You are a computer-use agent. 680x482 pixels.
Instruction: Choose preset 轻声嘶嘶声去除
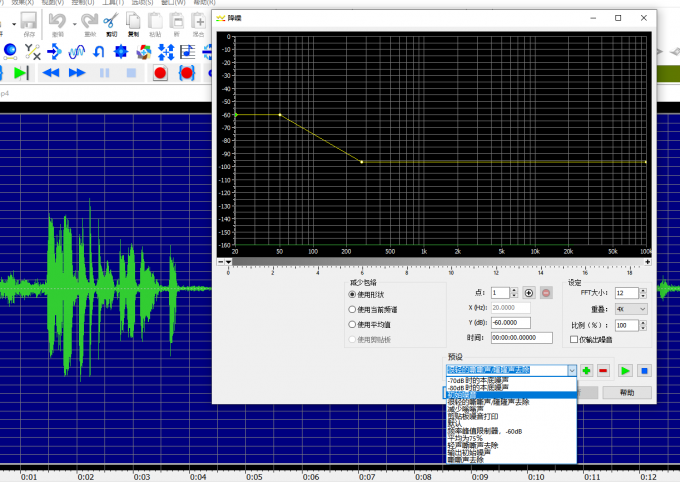click(512, 445)
